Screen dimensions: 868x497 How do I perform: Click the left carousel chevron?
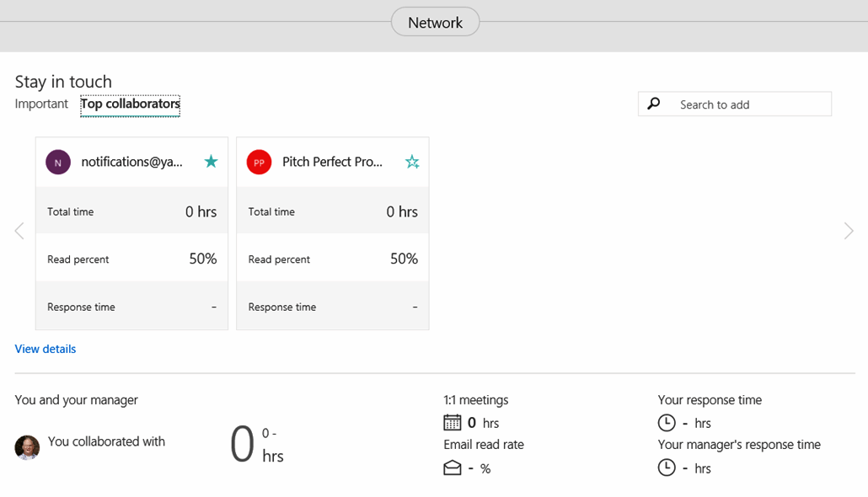[x=19, y=230]
